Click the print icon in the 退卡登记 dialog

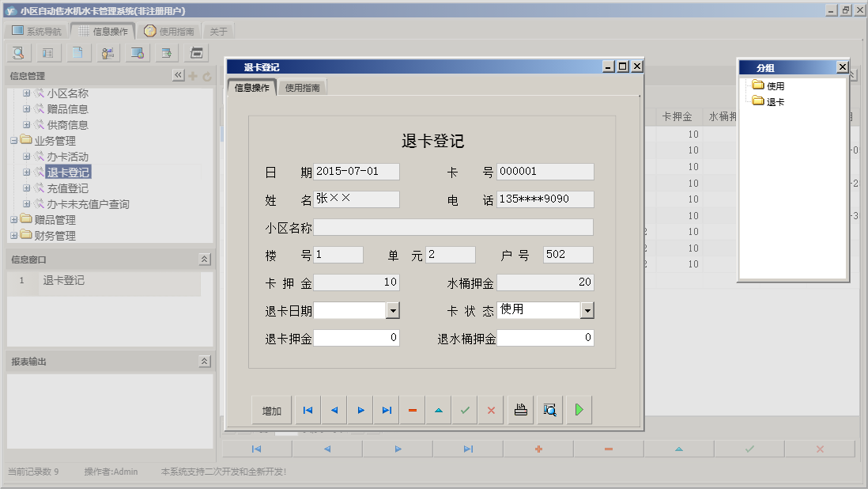[520, 409]
